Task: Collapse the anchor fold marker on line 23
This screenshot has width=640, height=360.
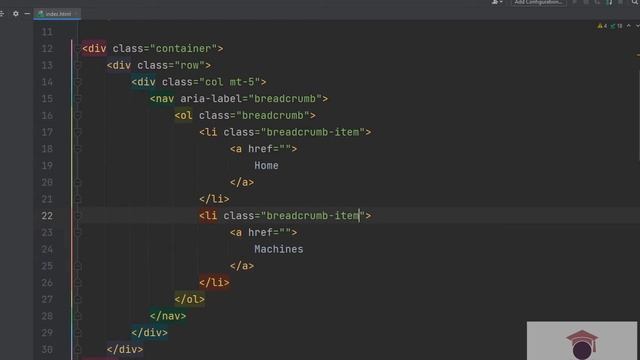Action: click(x=78, y=233)
